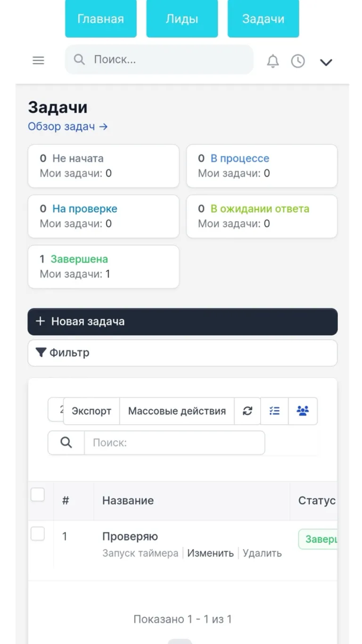The image size is (362, 644).
Task: Click the filter funnel icon
Action: click(41, 353)
